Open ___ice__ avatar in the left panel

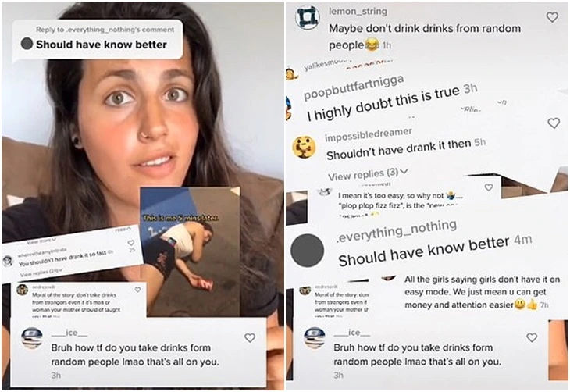32,338
